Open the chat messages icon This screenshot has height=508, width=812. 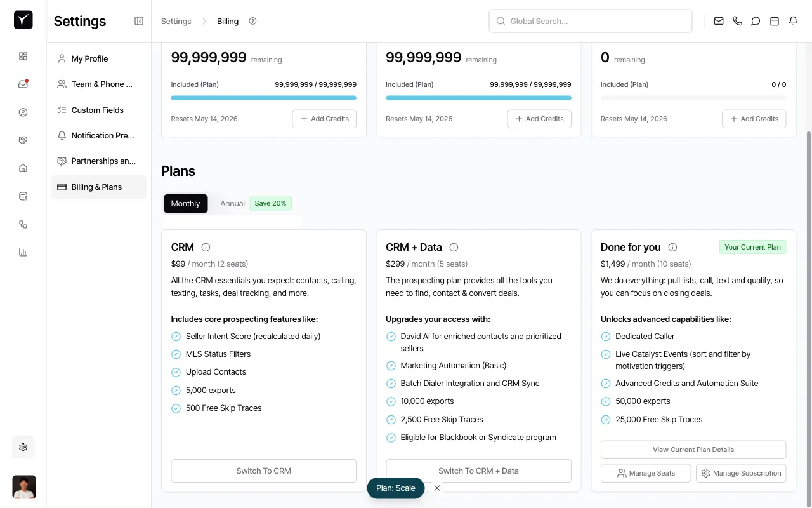756,21
